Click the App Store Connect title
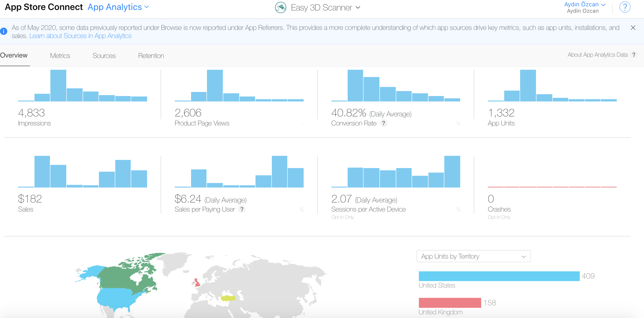 (44, 7)
